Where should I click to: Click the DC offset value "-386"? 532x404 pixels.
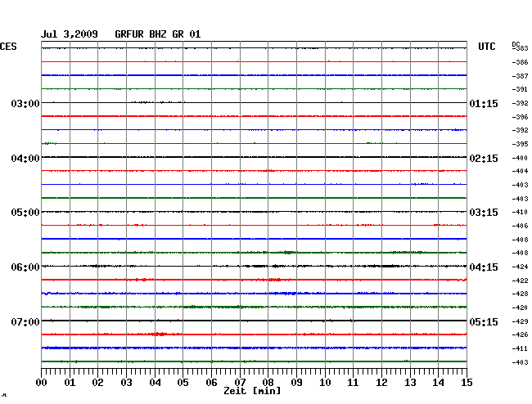[520, 62]
